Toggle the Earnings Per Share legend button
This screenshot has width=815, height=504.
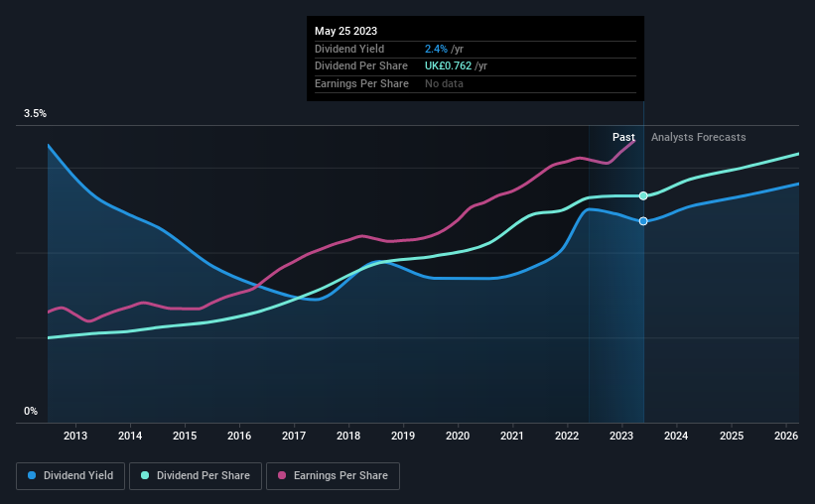(x=333, y=476)
